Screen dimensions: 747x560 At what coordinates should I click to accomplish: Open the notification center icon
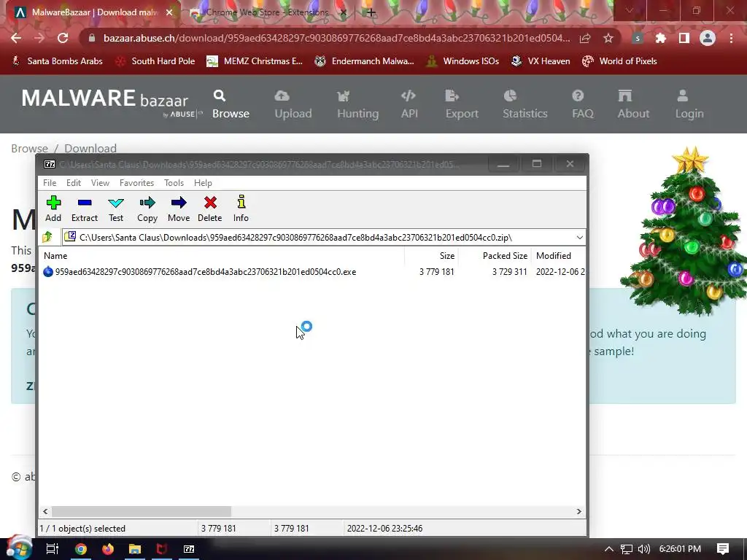click(723, 549)
